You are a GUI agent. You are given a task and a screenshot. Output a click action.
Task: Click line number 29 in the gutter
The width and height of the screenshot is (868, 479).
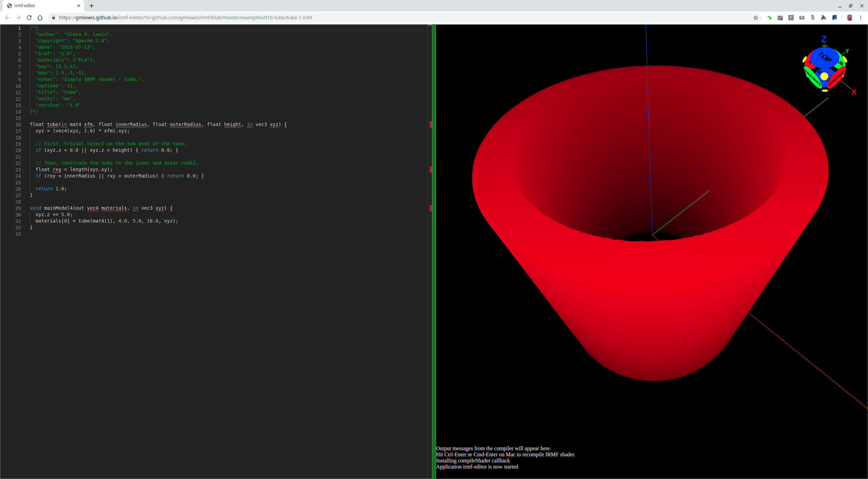(18, 208)
